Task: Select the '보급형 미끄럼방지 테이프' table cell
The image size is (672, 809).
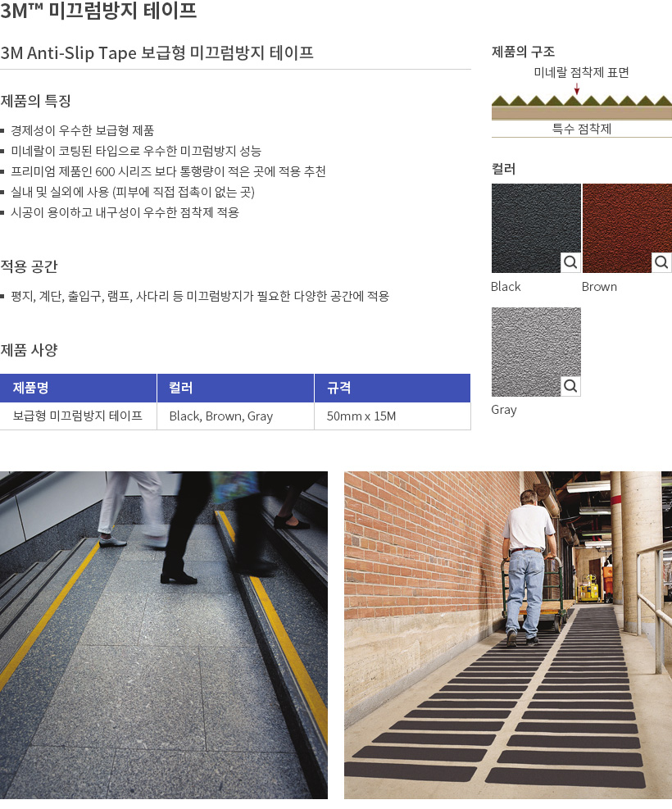Action: pyautogui.click(x=78, y=416)
